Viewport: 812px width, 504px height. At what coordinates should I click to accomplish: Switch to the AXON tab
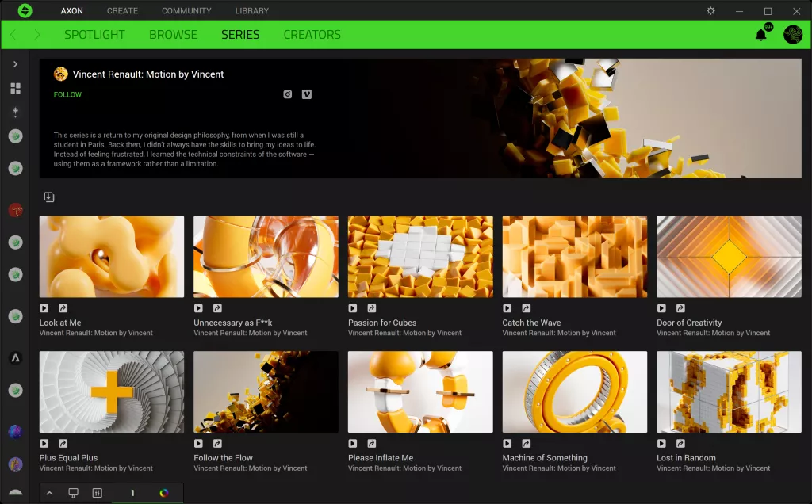pos(72,11)
